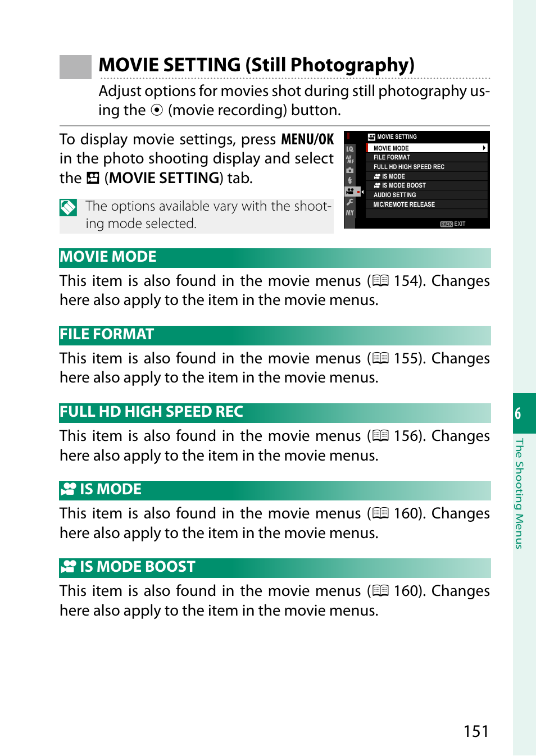Click the white triangle beside the selected movie tab
Screen dimensions: 536x756
pyautogui.click(x=362, y=192)
